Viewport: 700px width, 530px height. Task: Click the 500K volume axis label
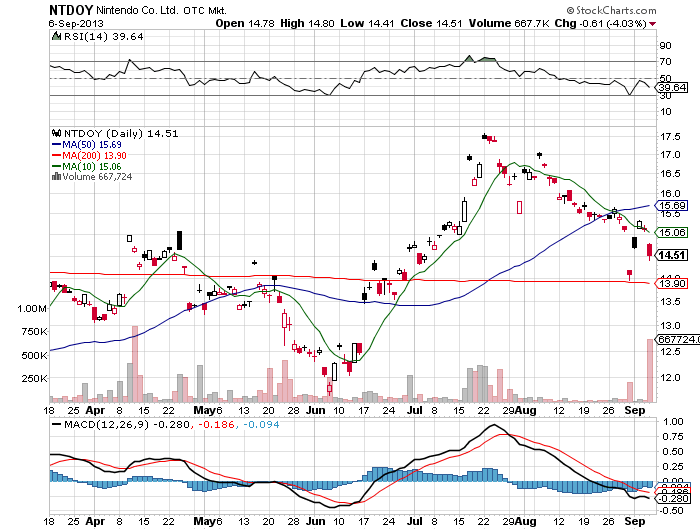tap(34, 355)
